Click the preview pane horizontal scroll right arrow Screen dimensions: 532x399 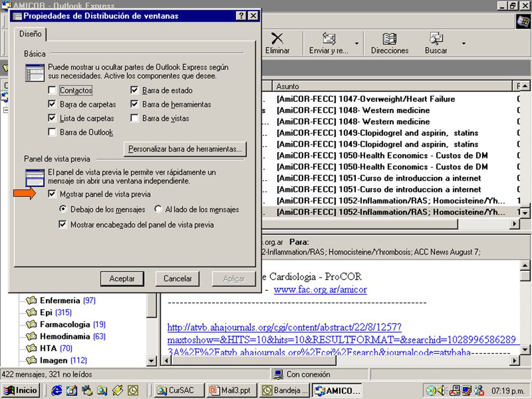tap(515, 360)
